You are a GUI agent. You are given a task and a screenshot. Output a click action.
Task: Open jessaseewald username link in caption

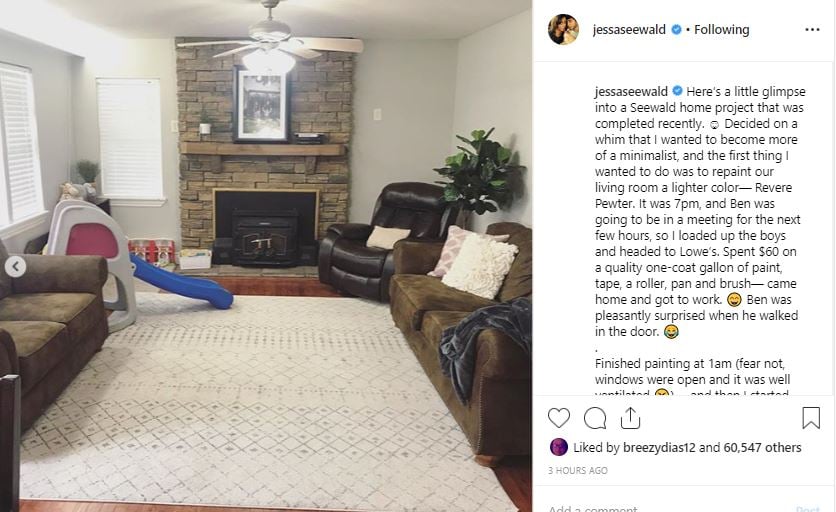[631, 92]
